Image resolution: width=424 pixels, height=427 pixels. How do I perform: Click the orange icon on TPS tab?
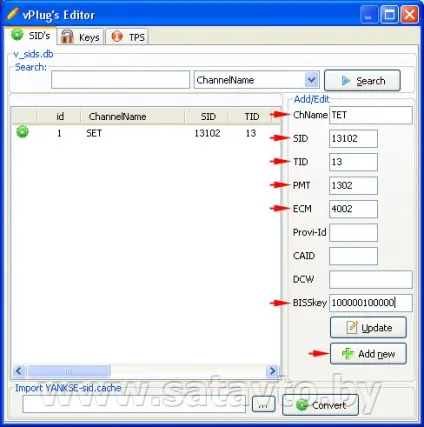117,36
